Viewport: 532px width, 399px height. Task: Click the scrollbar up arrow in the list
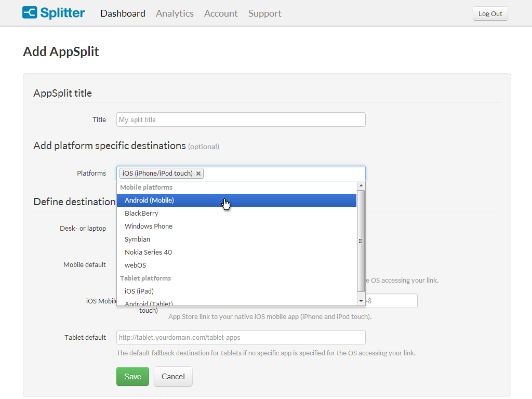click(x=361, y=184)
